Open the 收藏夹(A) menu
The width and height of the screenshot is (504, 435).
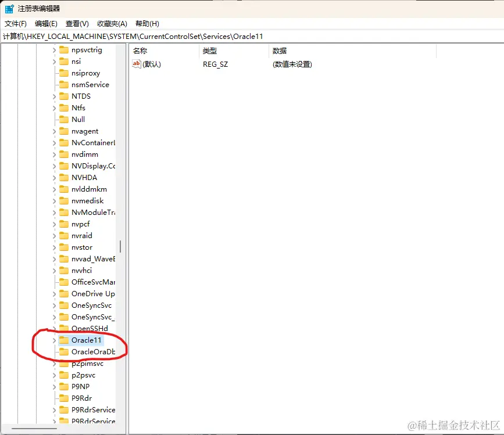pyautogui.click(x=112, y=24)
